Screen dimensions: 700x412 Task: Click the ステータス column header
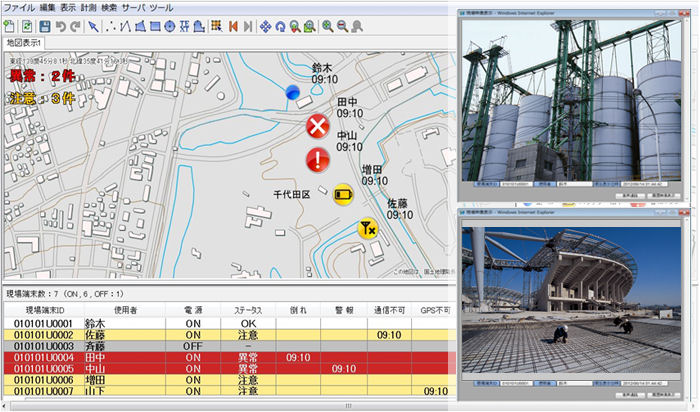(248, 311)
